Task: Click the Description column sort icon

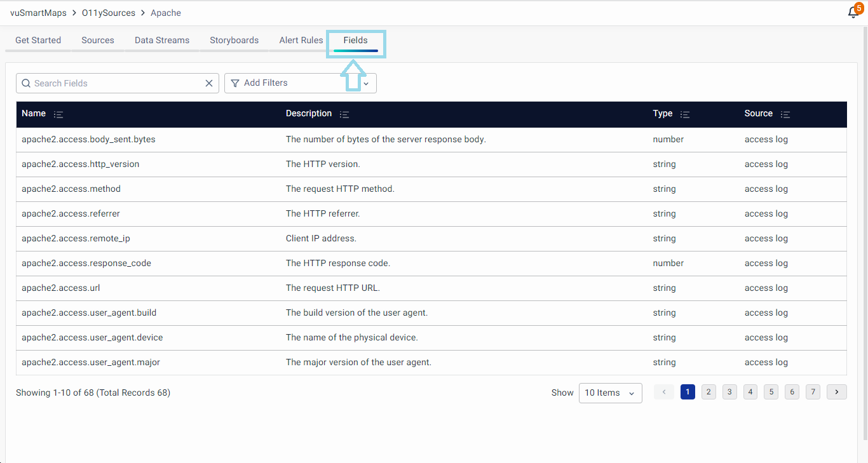Action: tap(344, 114)
